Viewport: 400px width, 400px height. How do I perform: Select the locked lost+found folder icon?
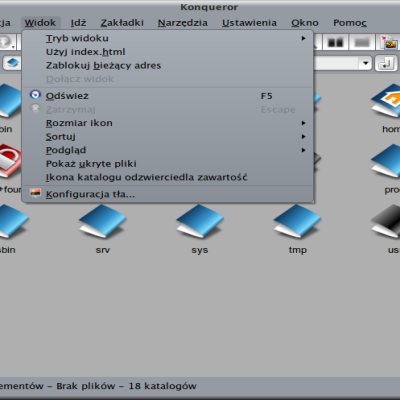click(10, 161)
